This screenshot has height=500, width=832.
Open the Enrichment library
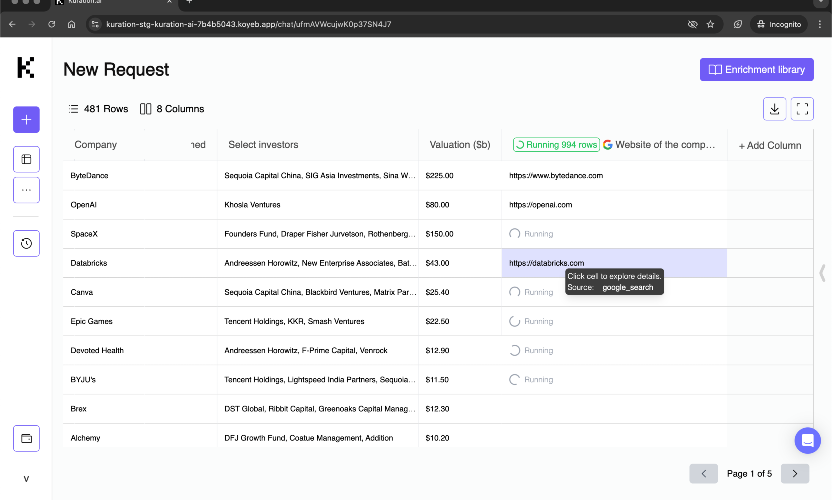click(x=757, y=70)
